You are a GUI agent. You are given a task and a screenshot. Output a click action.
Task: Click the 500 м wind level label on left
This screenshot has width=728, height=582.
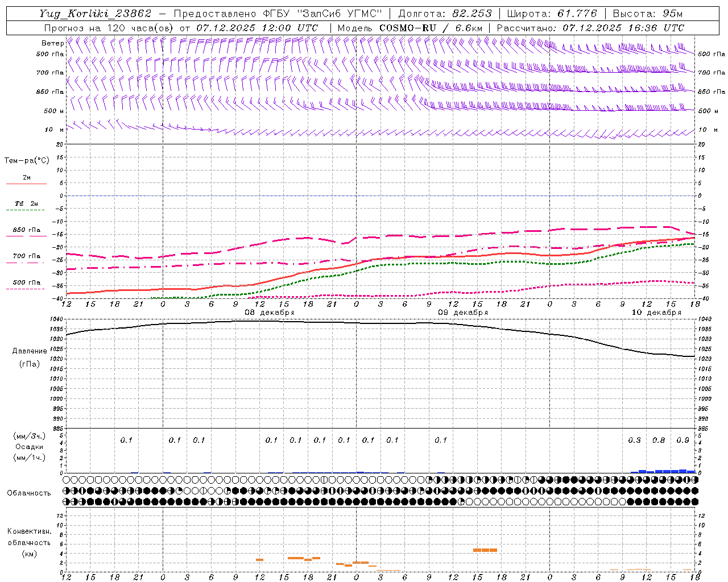coord(54,111)
